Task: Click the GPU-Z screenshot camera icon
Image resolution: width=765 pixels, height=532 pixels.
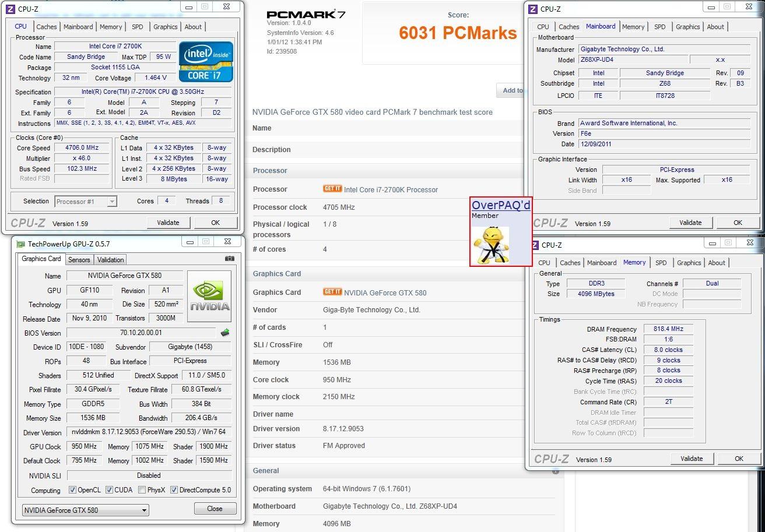Action: click(230, 259)
